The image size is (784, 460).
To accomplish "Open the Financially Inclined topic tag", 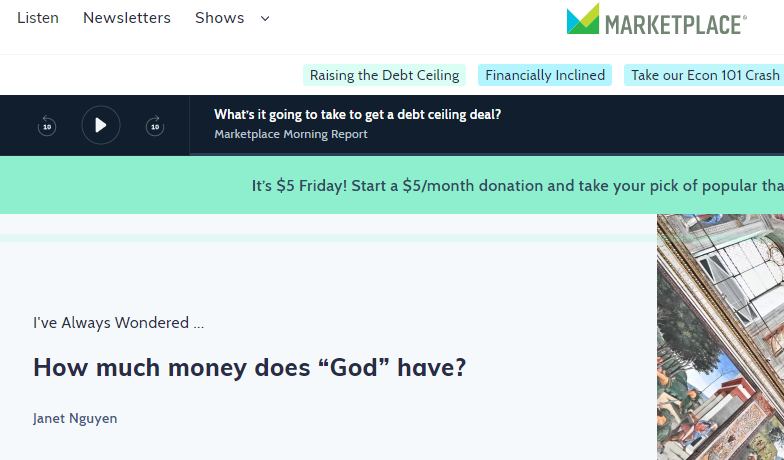I will (x=545, y=75).
